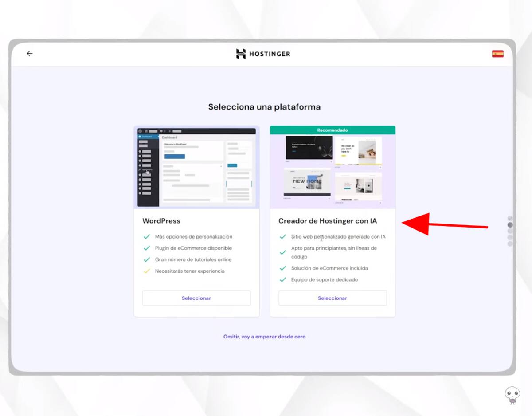Follow the "Omitir, voy a empezar desde cero" link
The image size is (532, 416).
tap(264, 337)
